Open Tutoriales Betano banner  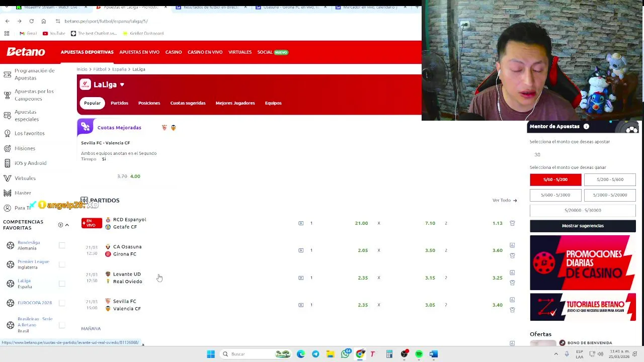coord(583,307)
